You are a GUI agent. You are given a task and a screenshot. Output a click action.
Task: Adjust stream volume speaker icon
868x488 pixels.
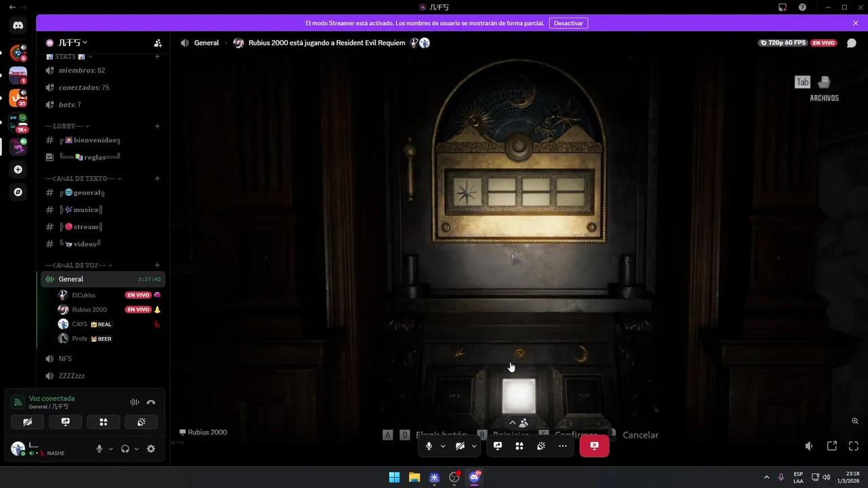(x=809, y=446)
